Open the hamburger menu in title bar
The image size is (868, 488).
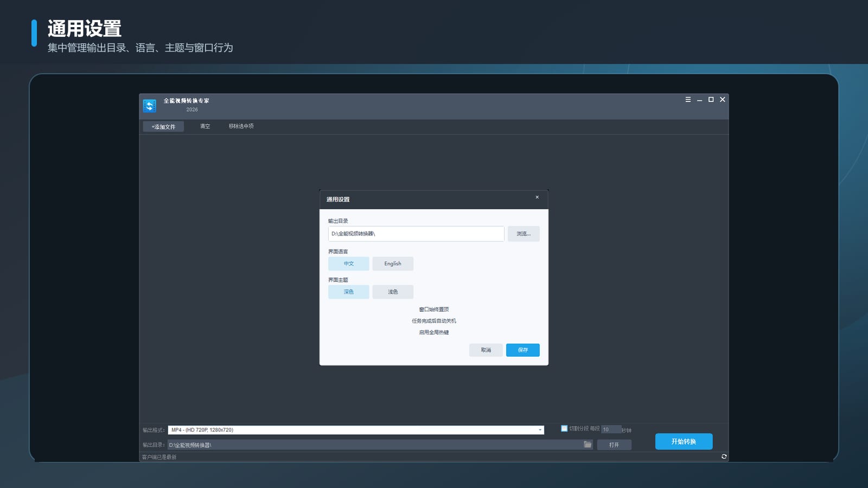pyautogui.click(x=688, y=100)
